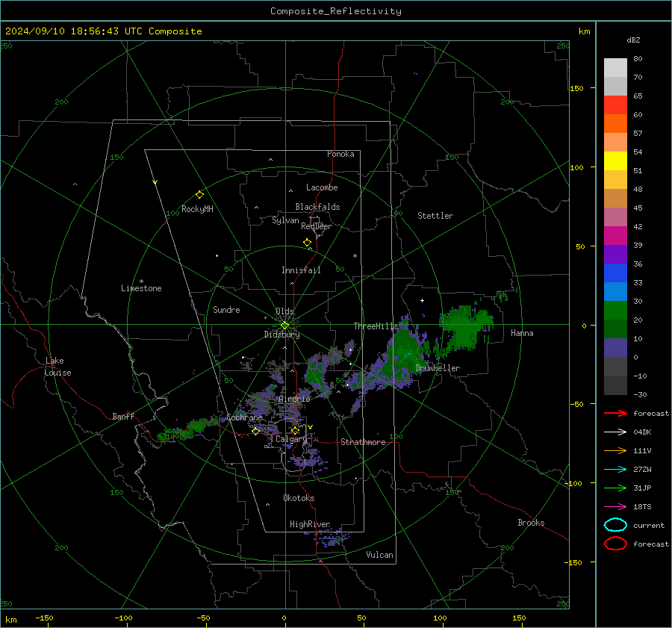Click the Composite_Reflectivity title text
The width and height of the screenshot is (672, 628).
tap(336, 11)
